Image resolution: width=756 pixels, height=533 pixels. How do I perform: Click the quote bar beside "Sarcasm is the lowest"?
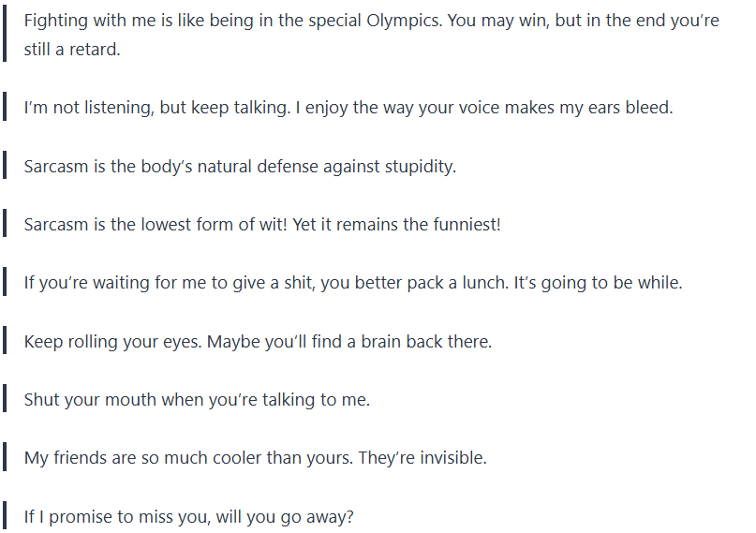pos(5,225)
